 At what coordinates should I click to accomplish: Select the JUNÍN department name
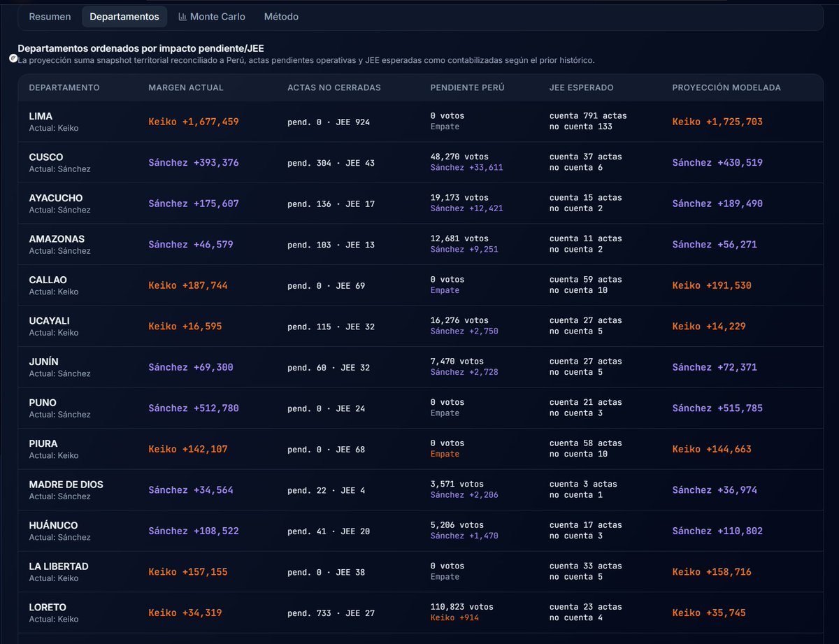tap(44, 362)
